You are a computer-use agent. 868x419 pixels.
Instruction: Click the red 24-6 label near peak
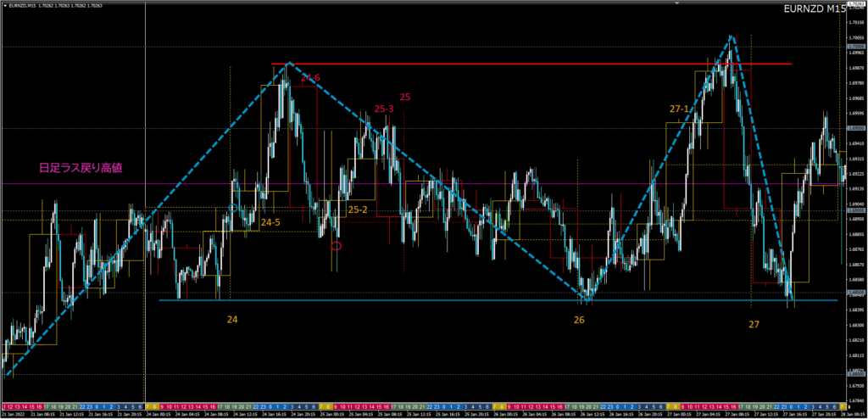(310, 78)
